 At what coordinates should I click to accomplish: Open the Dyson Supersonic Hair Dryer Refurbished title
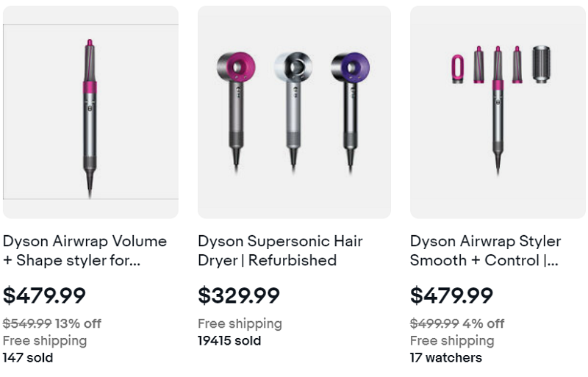tap(280, 251)
